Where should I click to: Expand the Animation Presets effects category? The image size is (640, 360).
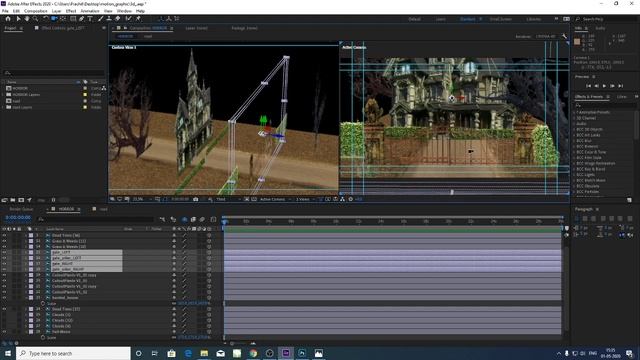(x=573, y=112)
